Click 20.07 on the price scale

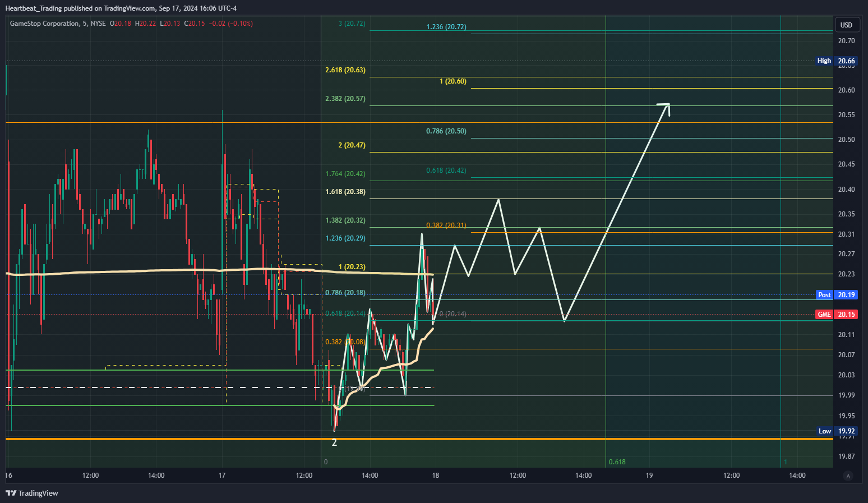847,355
